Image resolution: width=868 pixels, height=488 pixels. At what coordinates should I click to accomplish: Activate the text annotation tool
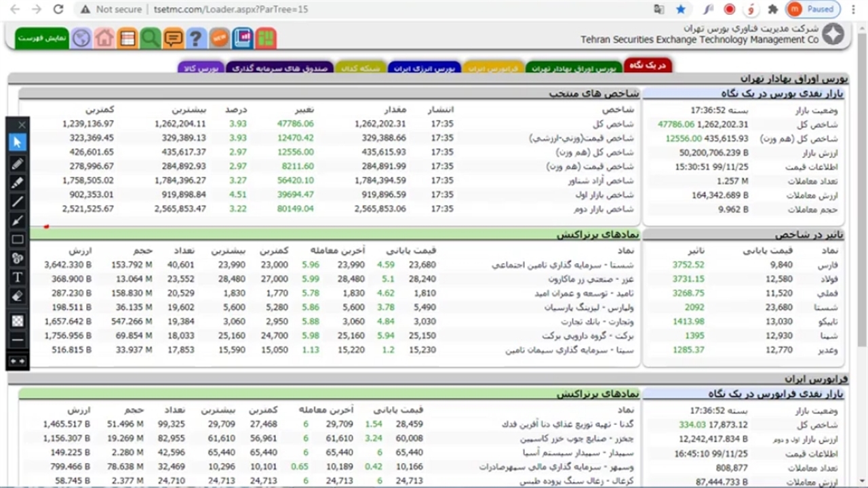point(18,277)
